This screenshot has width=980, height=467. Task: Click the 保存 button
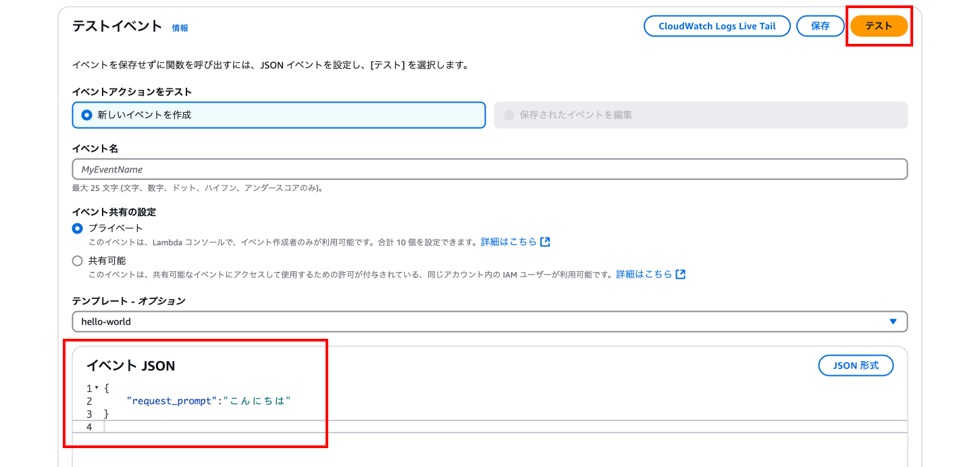pos(820,26)
